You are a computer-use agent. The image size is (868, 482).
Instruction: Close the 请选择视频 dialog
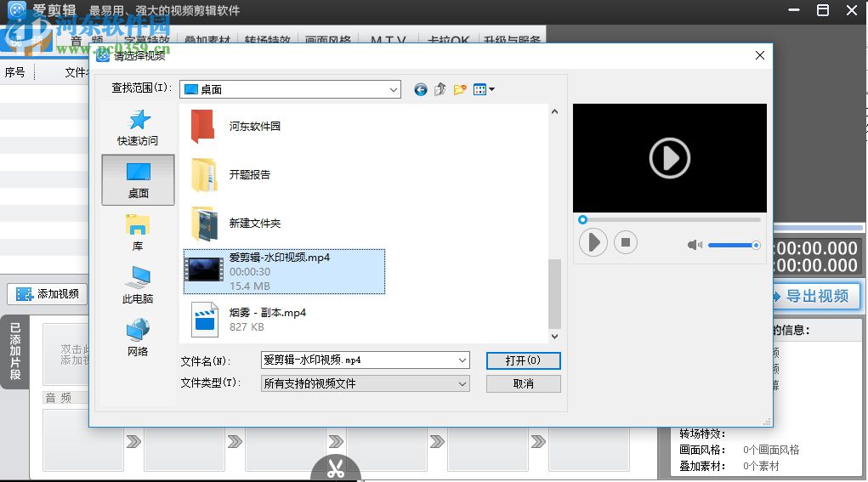pos(759,55)
